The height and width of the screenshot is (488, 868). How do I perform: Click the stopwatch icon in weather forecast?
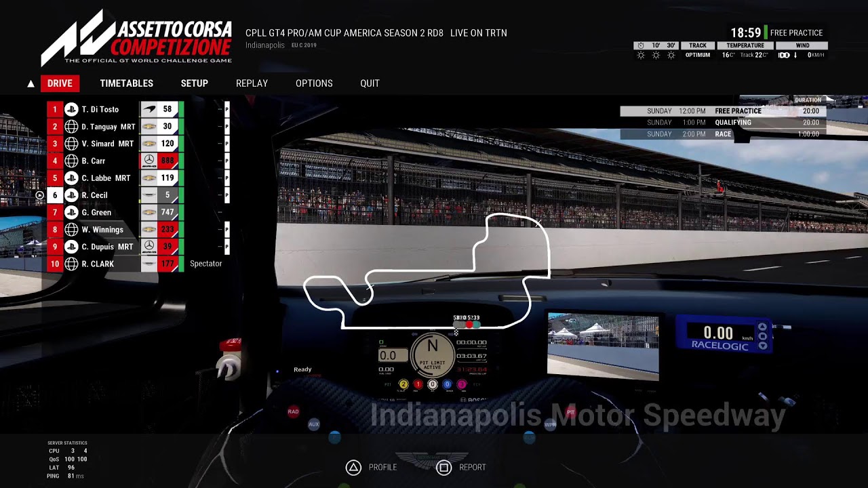coord(641,45)
